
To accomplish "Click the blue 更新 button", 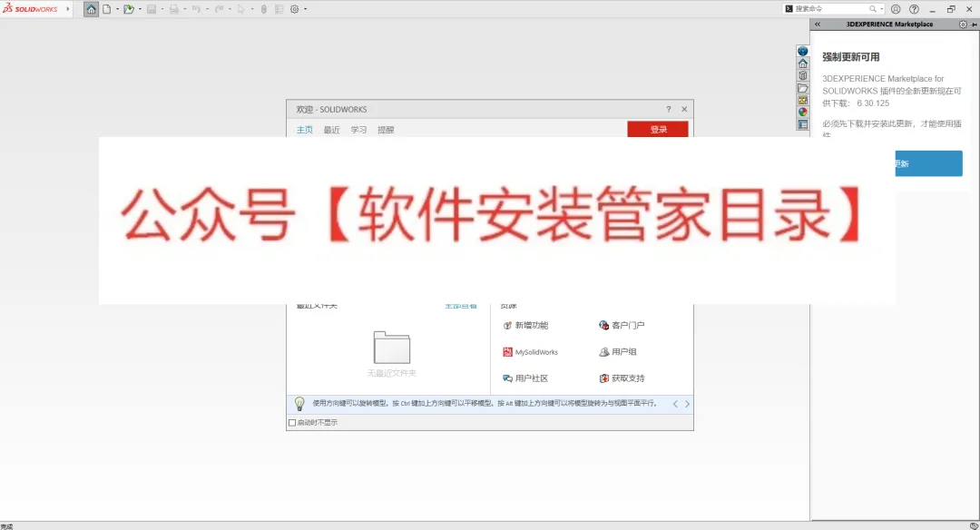I will 929,163.
